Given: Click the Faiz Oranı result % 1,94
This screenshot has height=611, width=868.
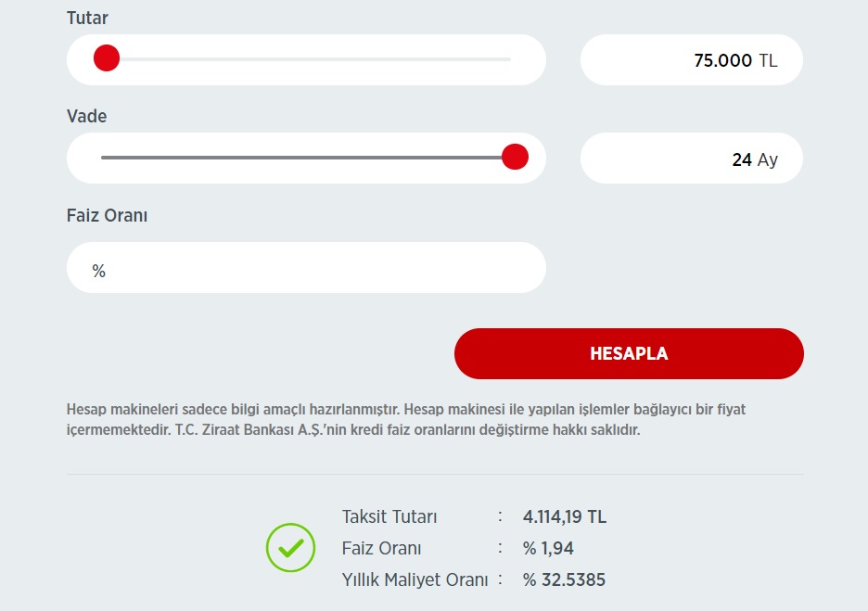Looking at the screenshot, I should (x=548, y=549).
